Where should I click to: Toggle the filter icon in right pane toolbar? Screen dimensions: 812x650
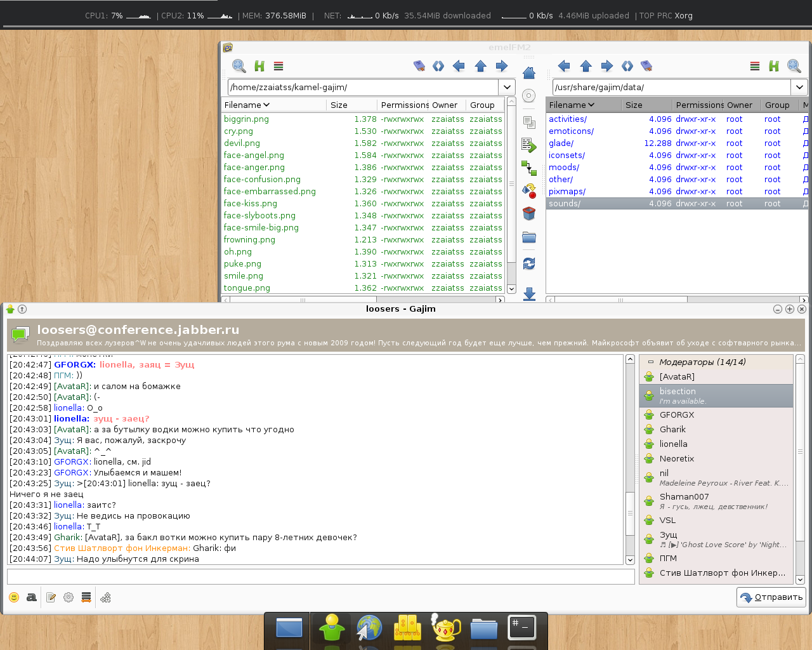click(754, 66)
